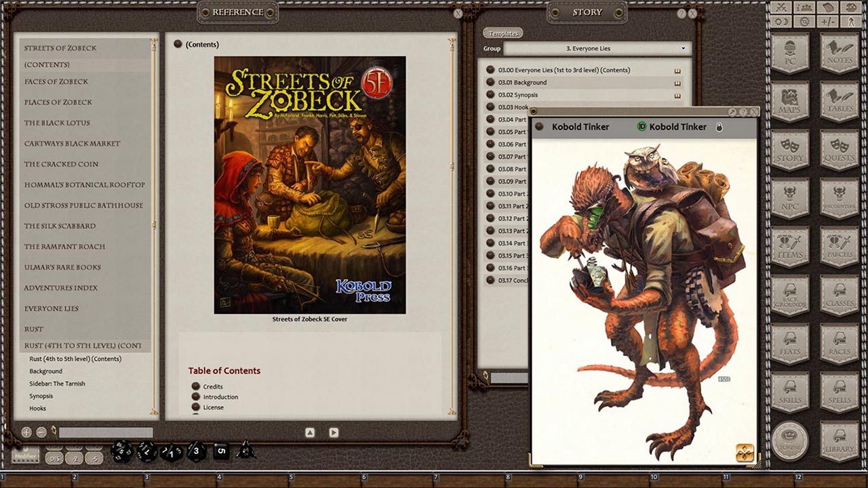This screenshot has width=868, height=488.
Task: Open the Library sidebar panel
Action: (x=840, y=441)
